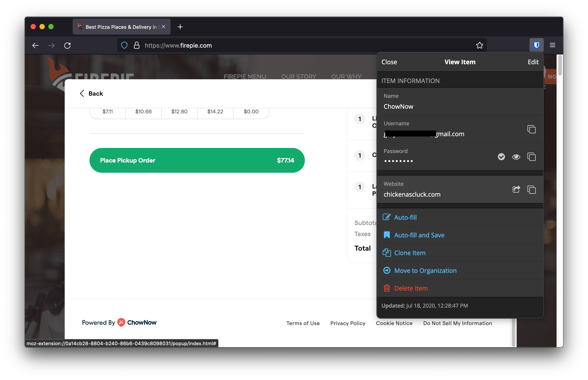This screenshot has width=588, height=380.
Task: Choose the Move to Organization label
Action: point(425,270)
